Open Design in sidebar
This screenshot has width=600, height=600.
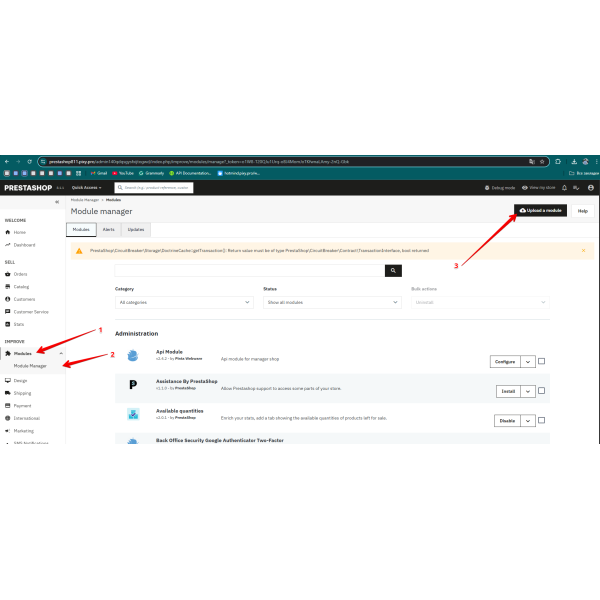pyautogui.click(x=16, y=381)
